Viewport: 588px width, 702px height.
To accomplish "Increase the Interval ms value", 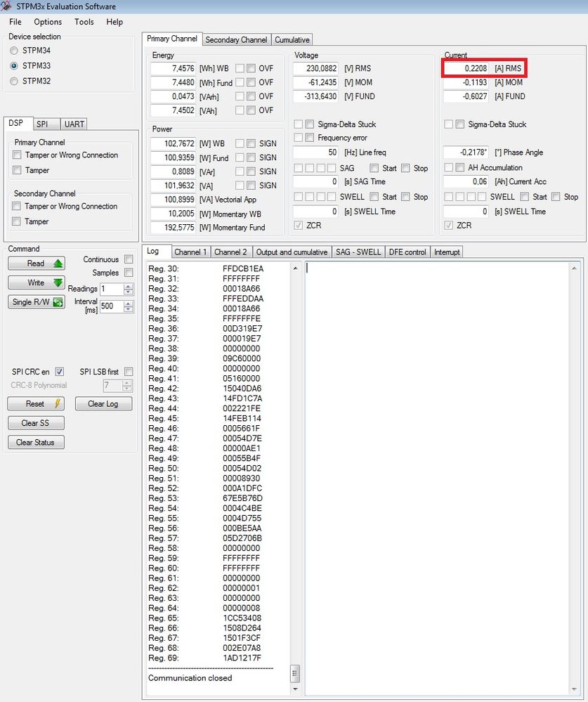I will 129,304.
